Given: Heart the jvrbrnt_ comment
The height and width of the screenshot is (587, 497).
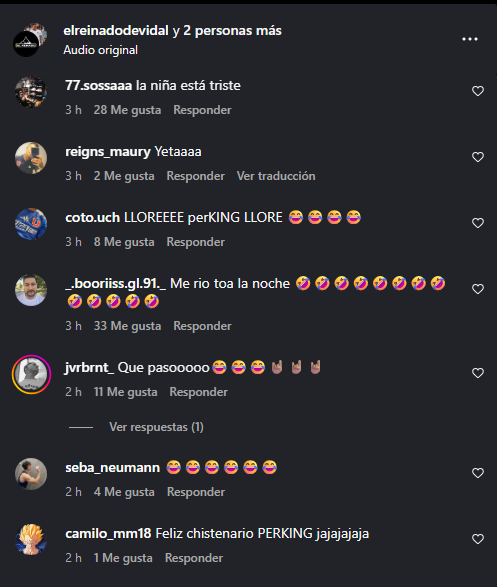Looking at the screenshot, I should coord(478,373).
